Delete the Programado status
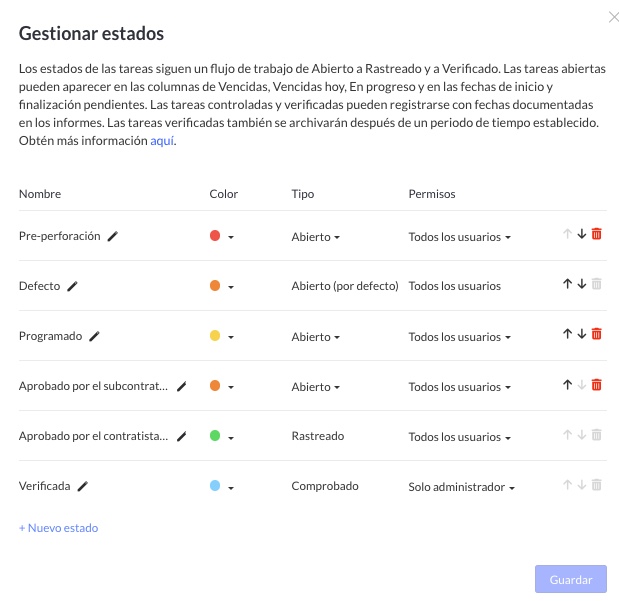Screen dimensions: 619x601 [x=596, y=334]
